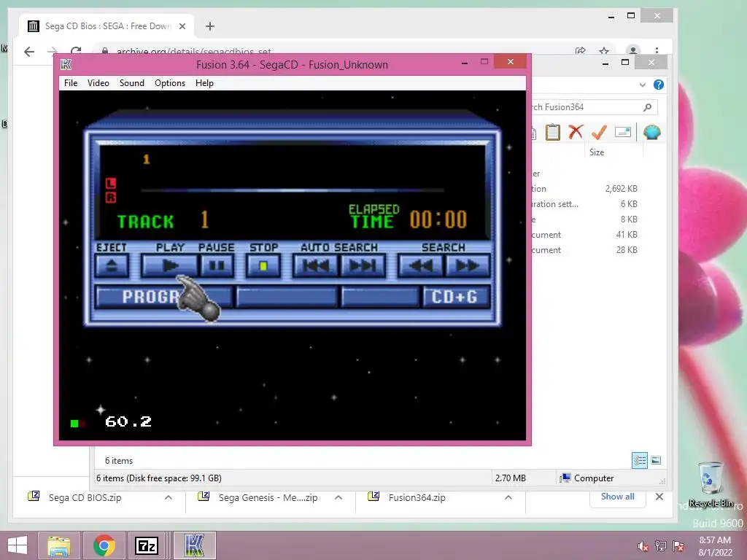Image resolution: width=747 pixels, height=560 pixels.
Task: Close the Chrome downloads bar
Action: tap(659, 497)
